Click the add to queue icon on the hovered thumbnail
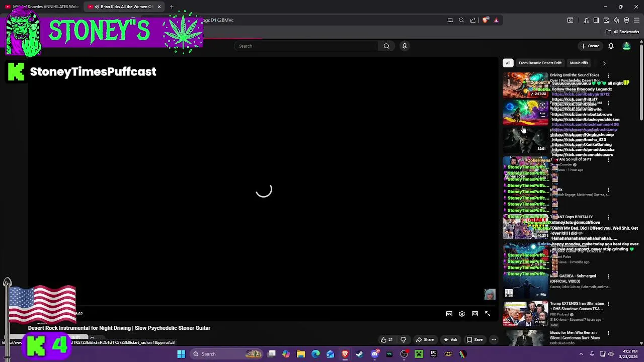This screenshot has height=362, width=644. pos(542,115)
